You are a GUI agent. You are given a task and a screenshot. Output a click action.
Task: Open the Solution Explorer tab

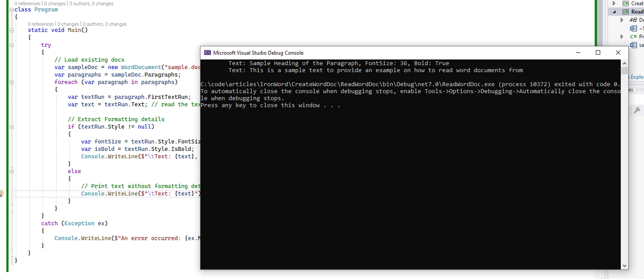click(x=637, y=77)
